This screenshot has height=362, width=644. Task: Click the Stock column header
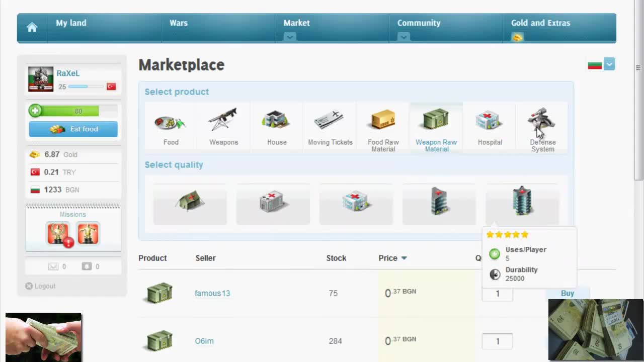point(336,258)
